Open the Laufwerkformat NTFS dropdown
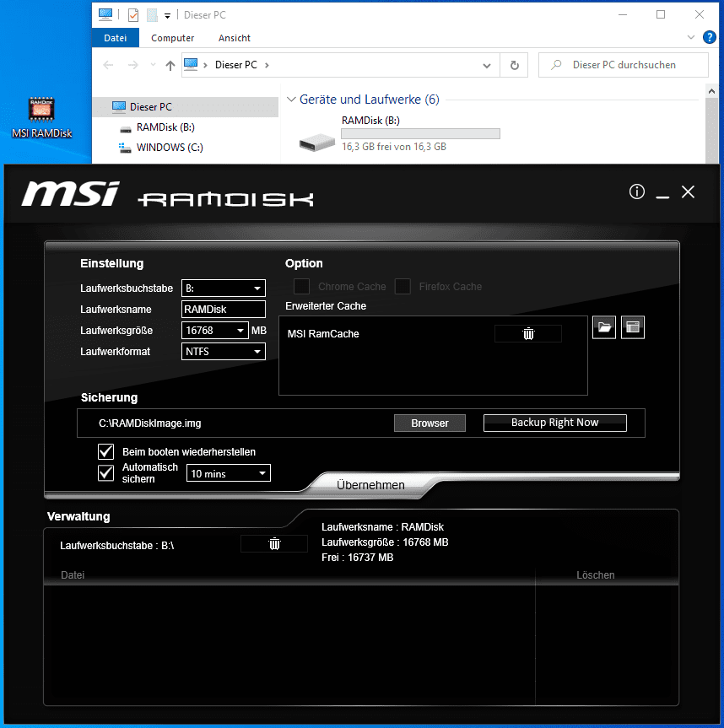This screenshot has height=728, width=724. click(224, 351)
